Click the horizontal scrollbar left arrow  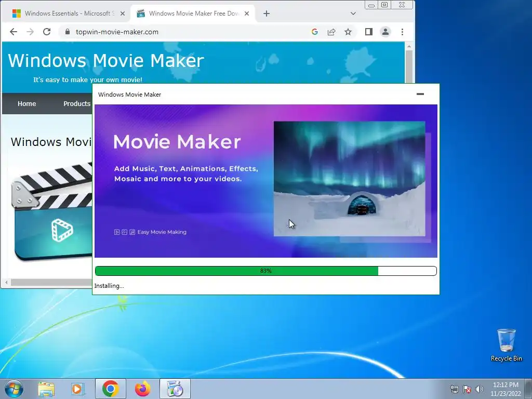pos(6,282)
